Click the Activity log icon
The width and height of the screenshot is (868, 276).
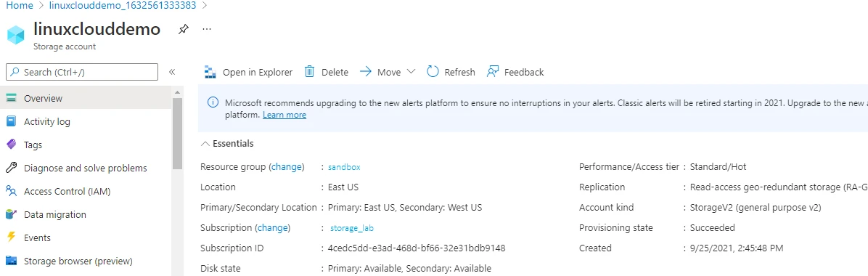tap(11, 121)
